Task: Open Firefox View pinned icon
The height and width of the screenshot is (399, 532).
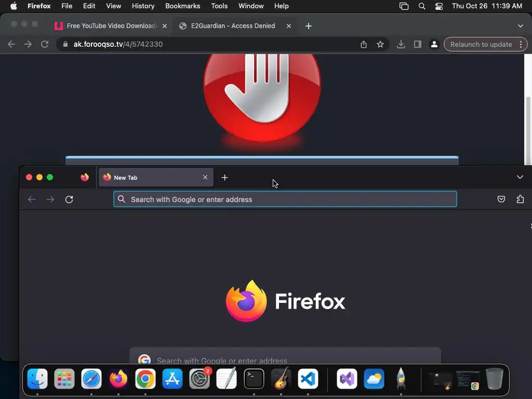Action: click(85, 177)
